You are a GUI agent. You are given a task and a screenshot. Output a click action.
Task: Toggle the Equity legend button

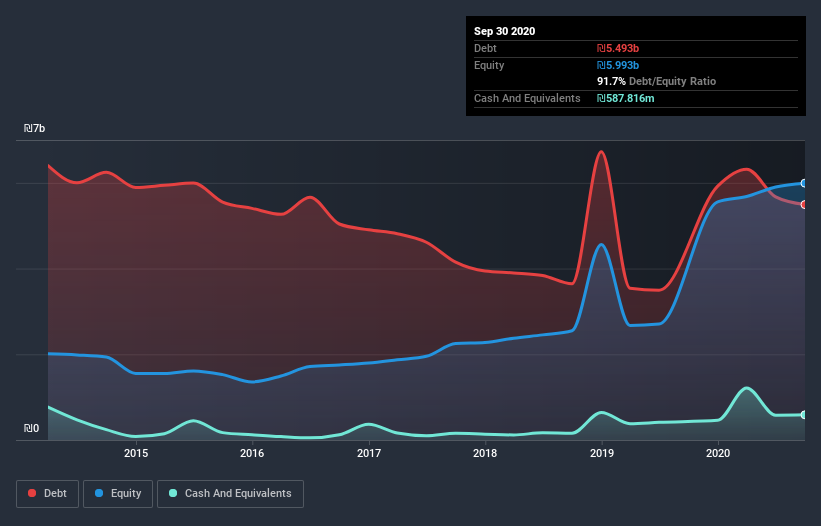tap(118, 494)
